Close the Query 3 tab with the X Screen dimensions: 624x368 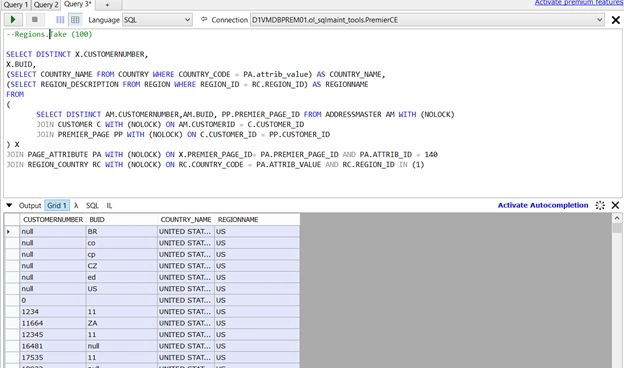point(615,20)
